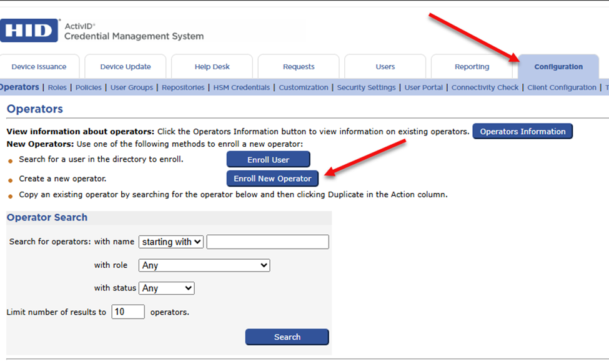Click the Search button
609x364 pixels.
point(287,337)
